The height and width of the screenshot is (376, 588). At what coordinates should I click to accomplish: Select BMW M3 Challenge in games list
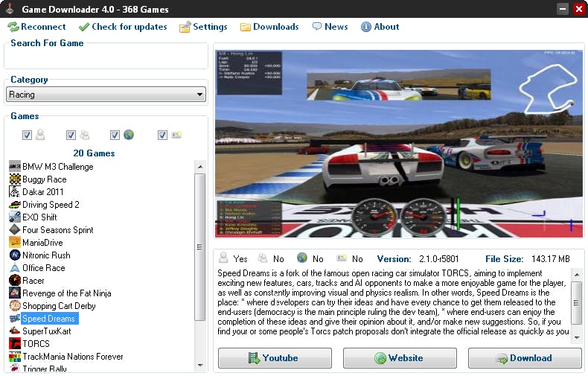58,167
